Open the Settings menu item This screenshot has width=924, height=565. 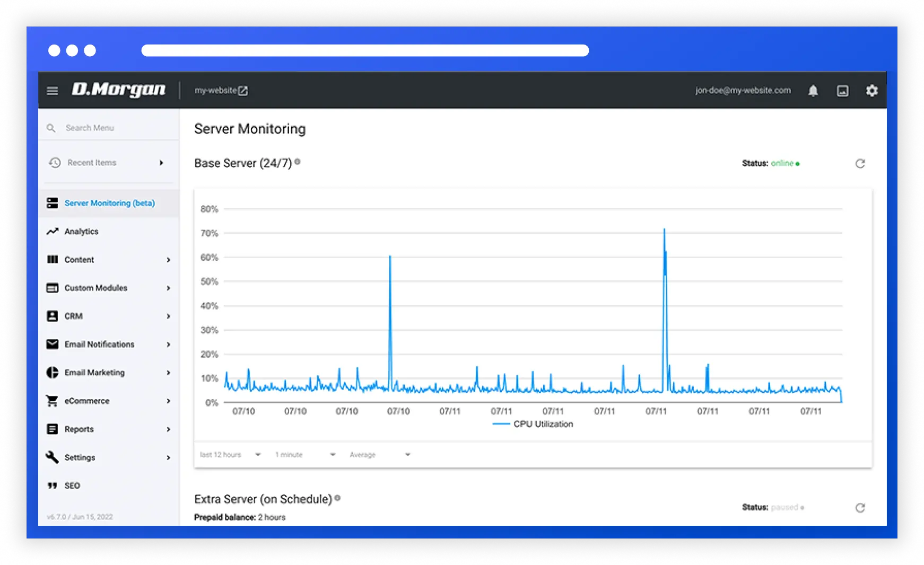tap(109, 457)
